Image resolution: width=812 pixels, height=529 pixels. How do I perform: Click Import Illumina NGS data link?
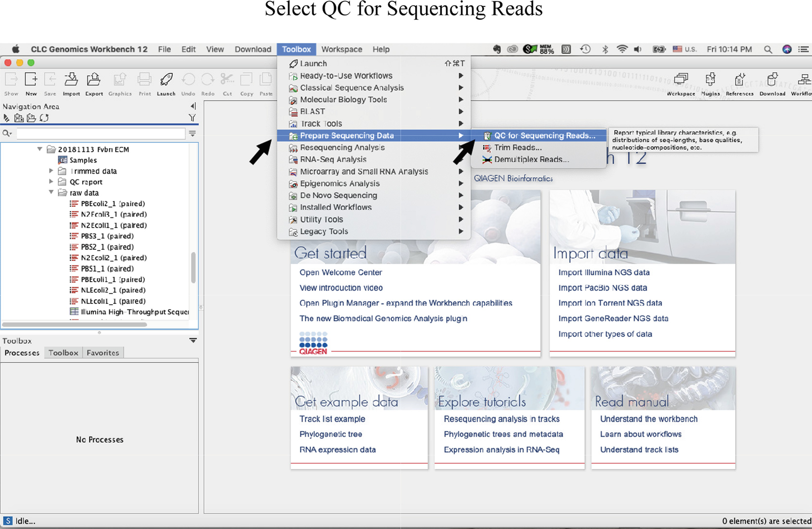point(604,272)
